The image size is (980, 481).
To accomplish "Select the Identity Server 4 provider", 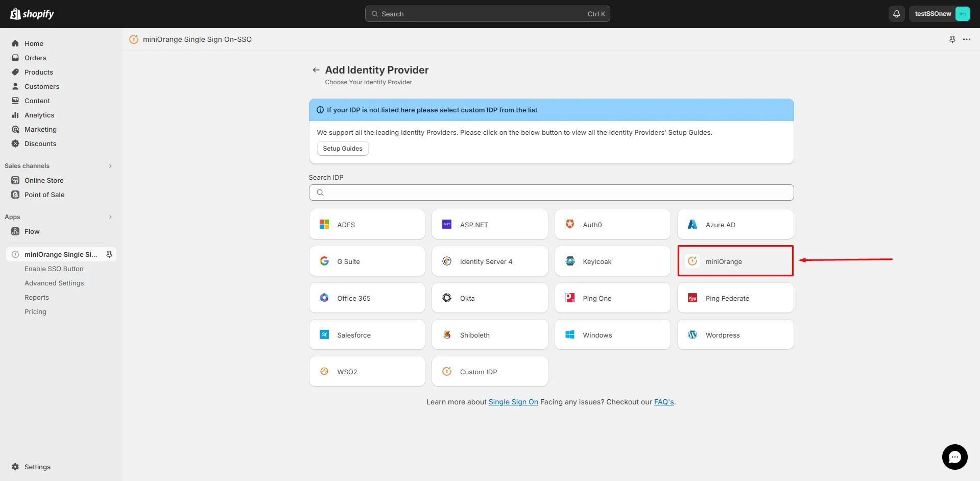I will 490,261.
